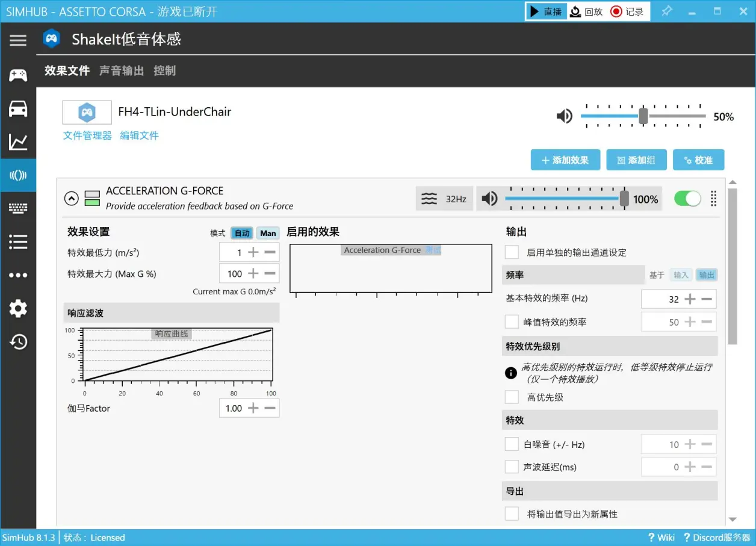Image resolution: width=756 pixels, height=546 pixels.
Task: Decrease 伽马Factor value with minus
Action: 270,408
